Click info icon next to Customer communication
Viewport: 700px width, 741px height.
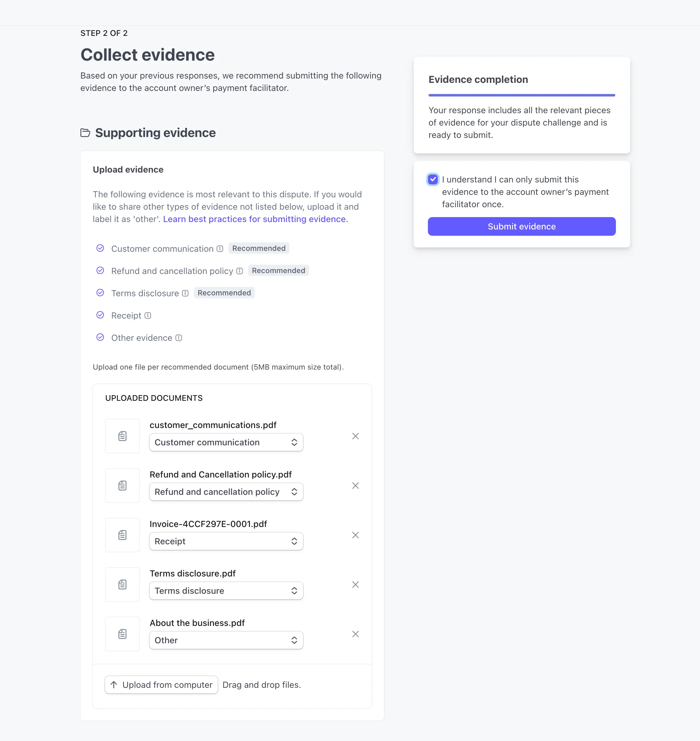(220, 249)
